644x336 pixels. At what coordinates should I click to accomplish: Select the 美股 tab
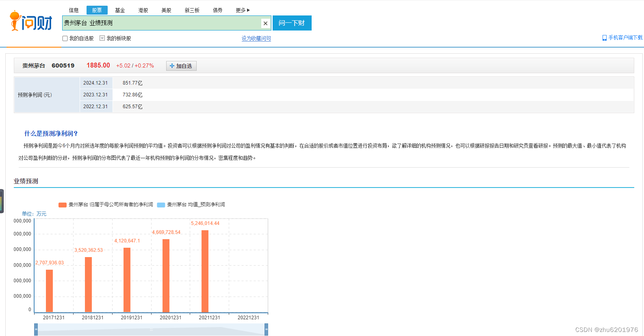[166, 10]
